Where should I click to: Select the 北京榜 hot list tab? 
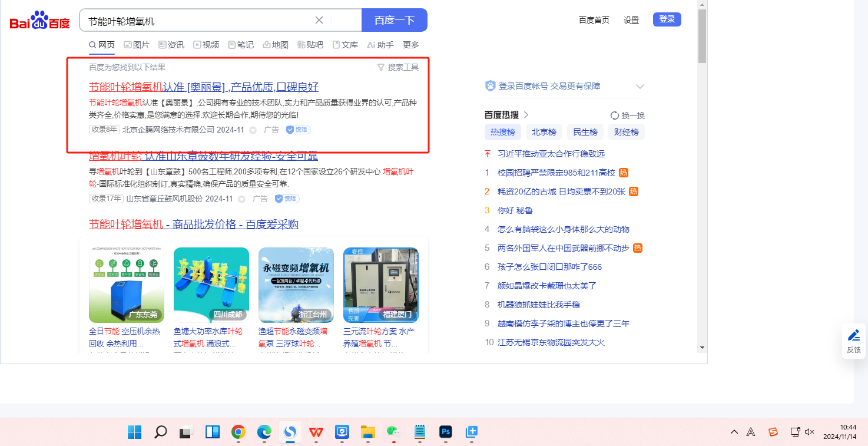544,132
